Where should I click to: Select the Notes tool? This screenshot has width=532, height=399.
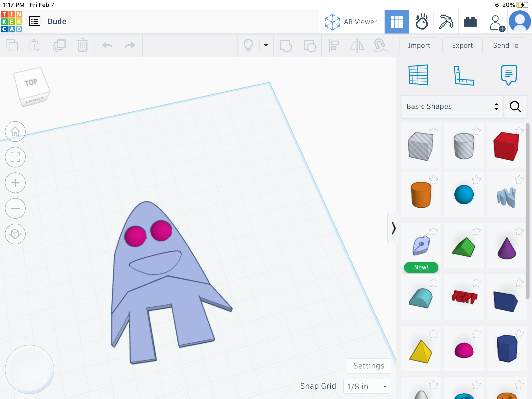(509, 75)
